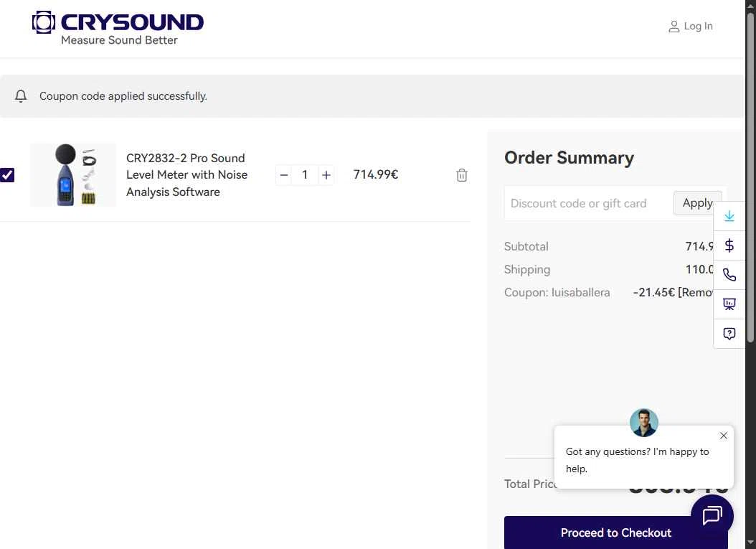The height and width of the screenshot is (549, 756).
Task: Open the Log In link
Action: tap(698, 26)
